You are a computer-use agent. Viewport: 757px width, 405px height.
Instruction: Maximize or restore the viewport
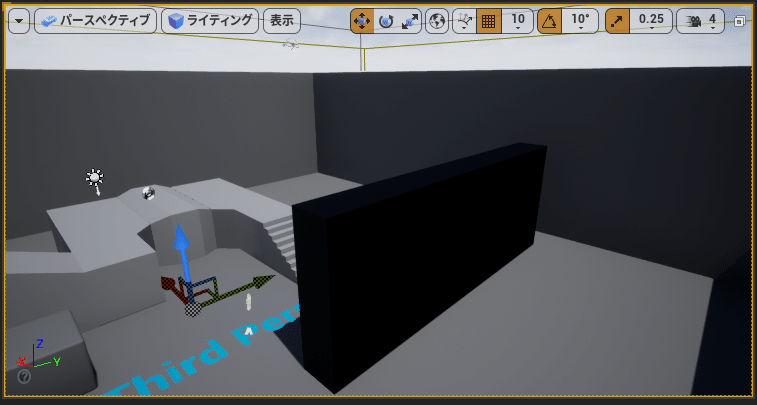(739, 21)
